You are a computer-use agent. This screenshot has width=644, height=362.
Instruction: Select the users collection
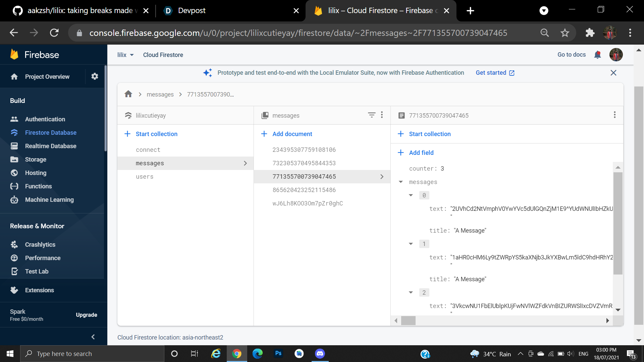pos(145,176)
